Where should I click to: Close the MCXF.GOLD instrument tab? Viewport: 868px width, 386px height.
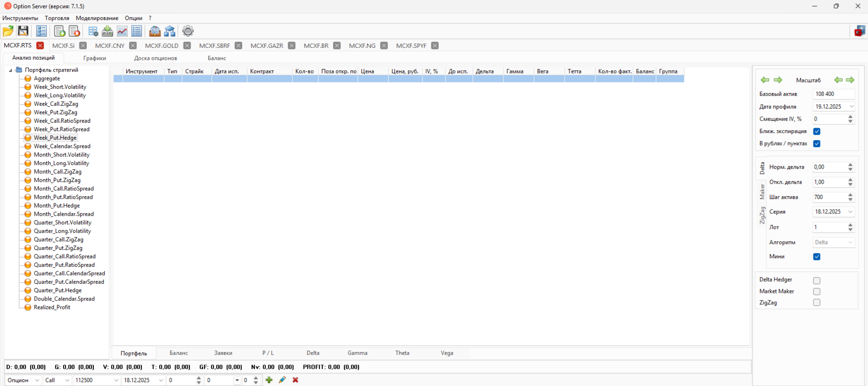[x=187, y=46]
